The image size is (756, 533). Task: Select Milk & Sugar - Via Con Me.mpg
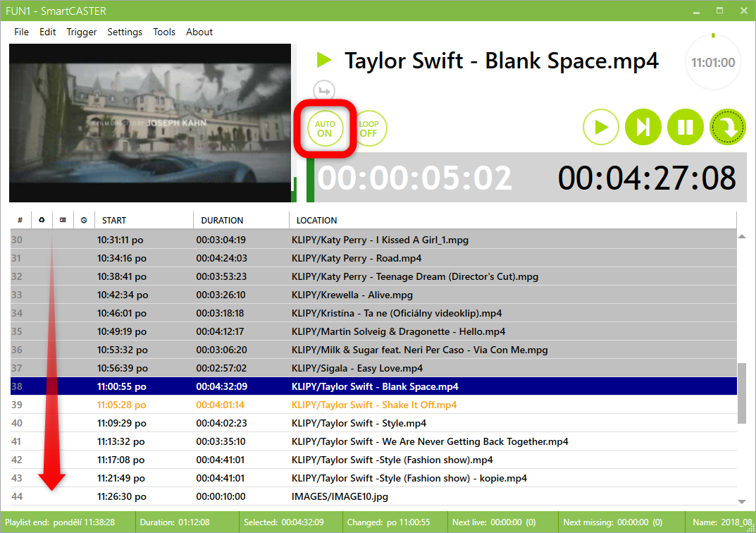coord(373,350)
